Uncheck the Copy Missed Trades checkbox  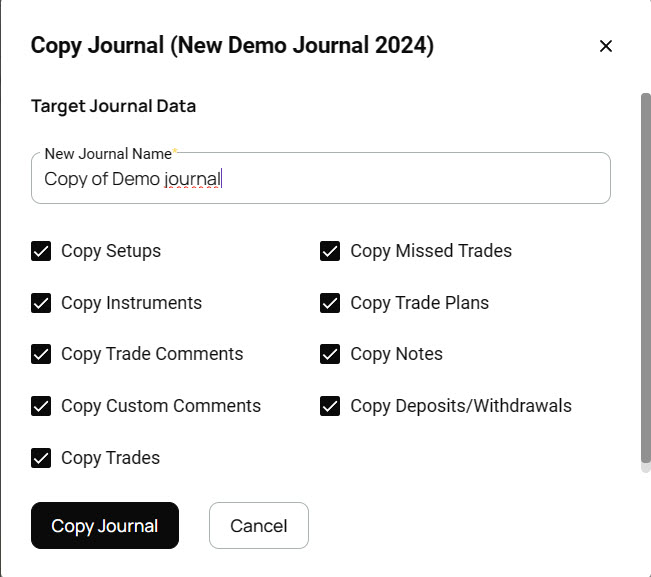pyautogui.click(x=330, y=251)
